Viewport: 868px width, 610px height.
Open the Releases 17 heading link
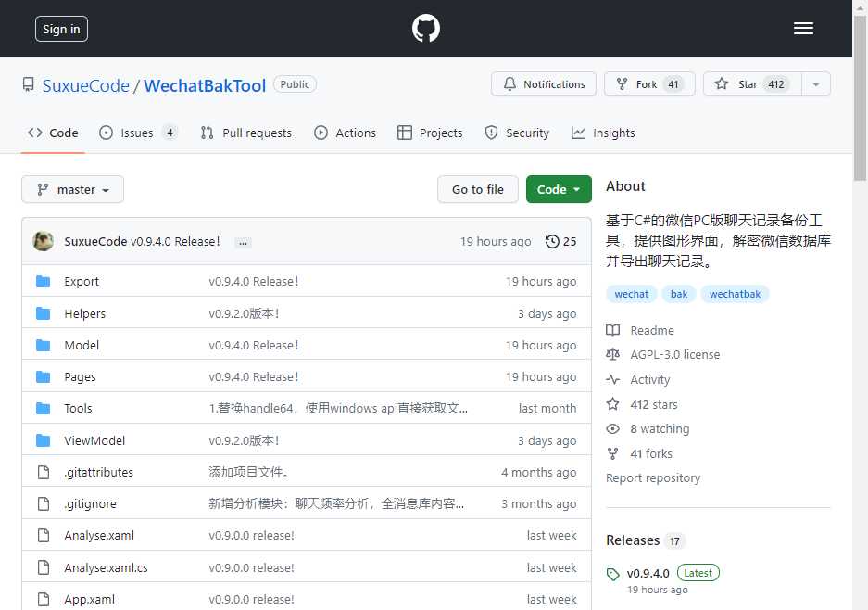pyautogui.click(x=645, y=540)
